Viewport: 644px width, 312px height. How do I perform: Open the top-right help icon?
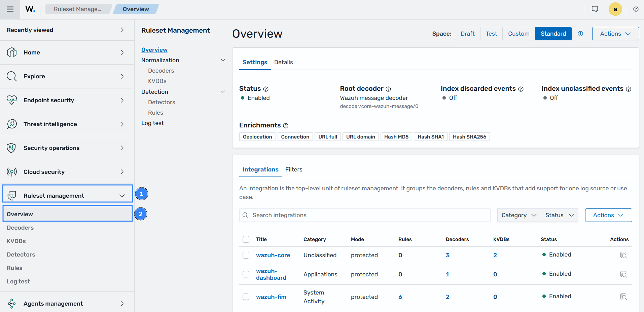click(636, 9)
